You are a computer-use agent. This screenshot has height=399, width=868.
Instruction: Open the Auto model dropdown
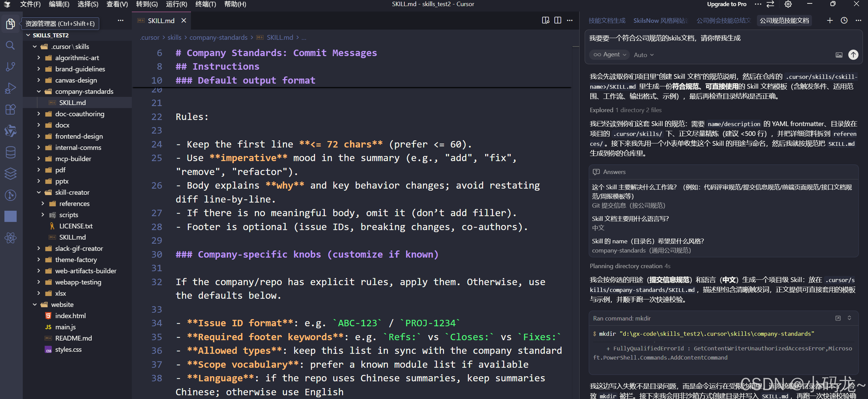pyautogui.click(x=643, y=55)
